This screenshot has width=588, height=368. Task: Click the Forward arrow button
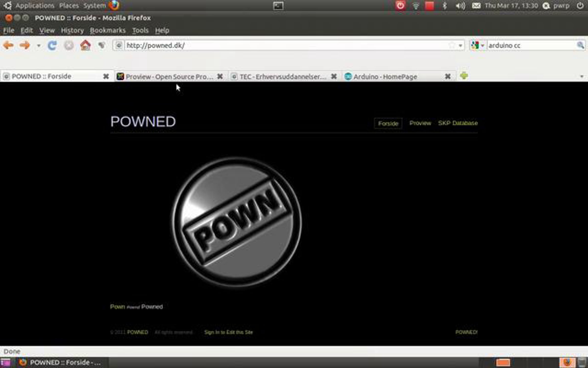click(24, 45)
